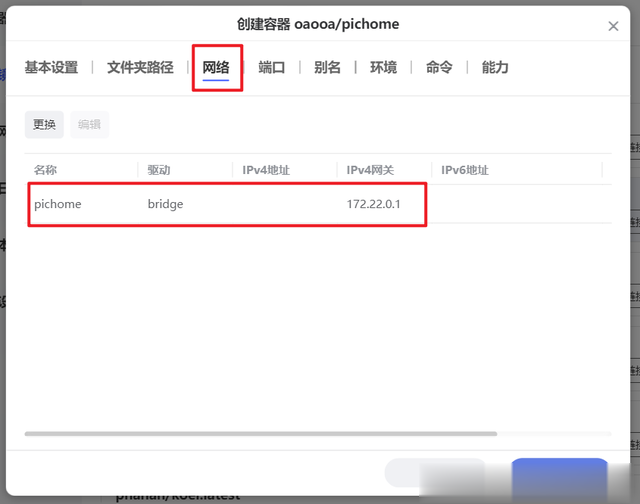Click the 172.22.0.1 gateway value
640x504 pixels.
[x=373, y=204]
